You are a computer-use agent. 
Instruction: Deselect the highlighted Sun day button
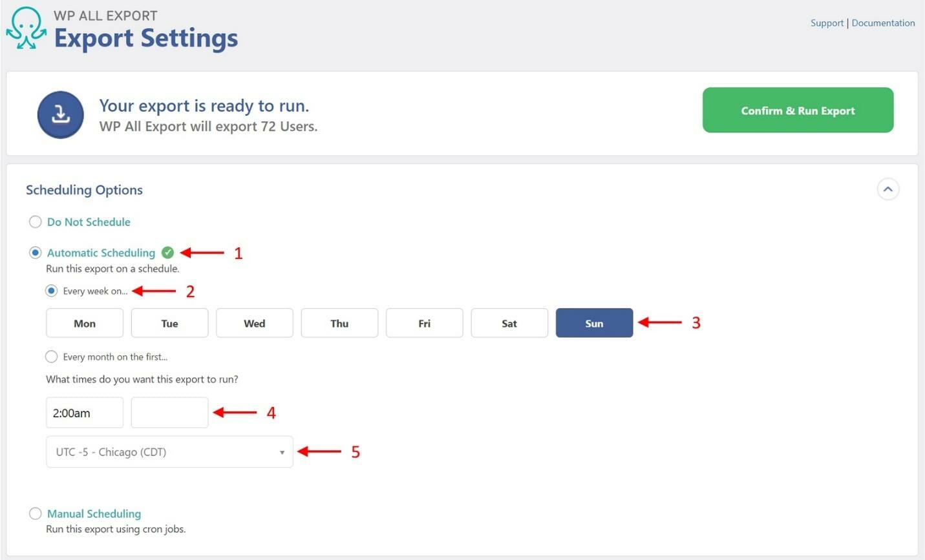coord(594,323)
